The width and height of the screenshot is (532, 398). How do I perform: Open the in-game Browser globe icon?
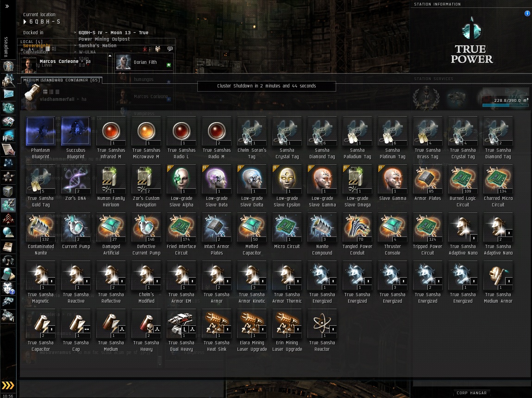coord(8,233)
